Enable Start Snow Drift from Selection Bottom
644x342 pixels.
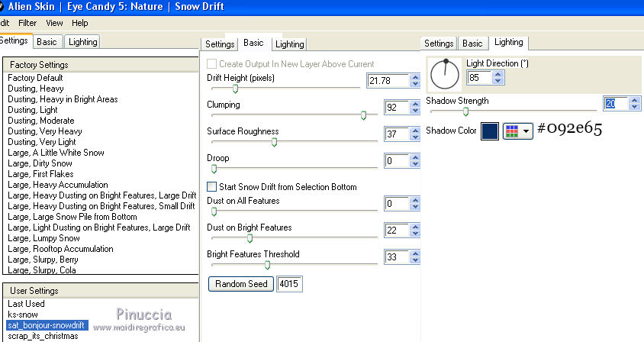(x=211, y=186)
